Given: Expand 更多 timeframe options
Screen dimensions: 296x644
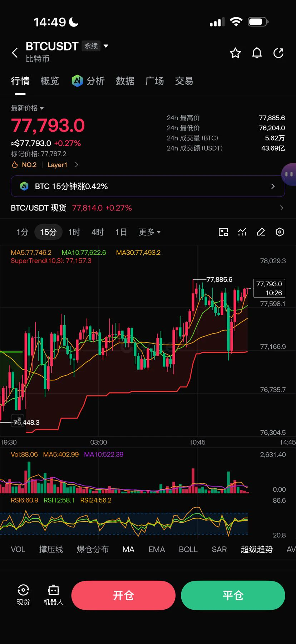Looking at the screenshot, I should [149, 232].
